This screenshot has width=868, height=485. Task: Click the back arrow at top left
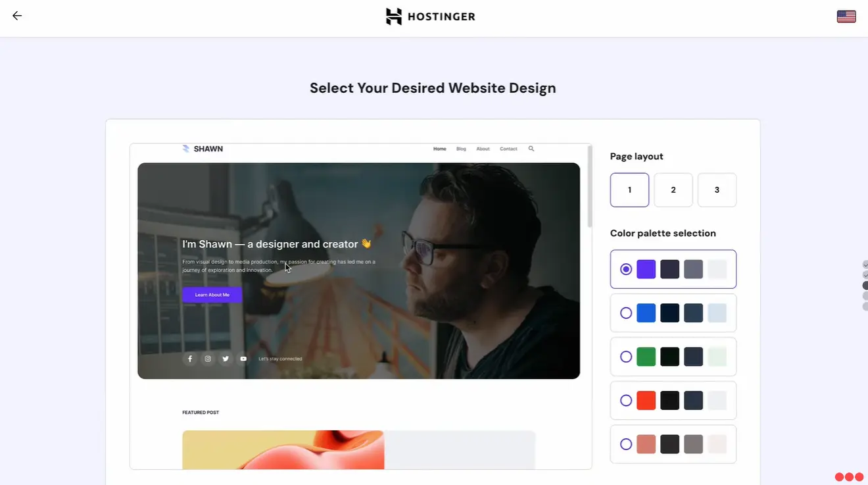point(16,15)
